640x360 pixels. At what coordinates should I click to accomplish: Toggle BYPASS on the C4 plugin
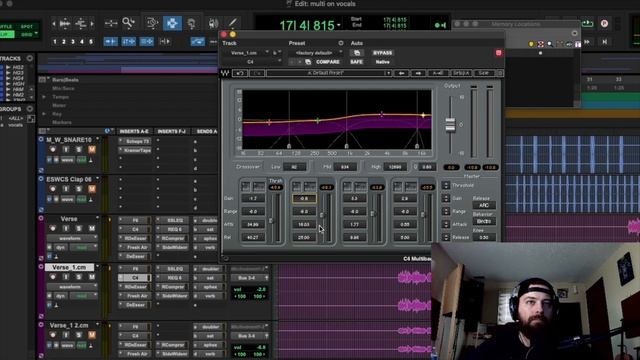382,53
